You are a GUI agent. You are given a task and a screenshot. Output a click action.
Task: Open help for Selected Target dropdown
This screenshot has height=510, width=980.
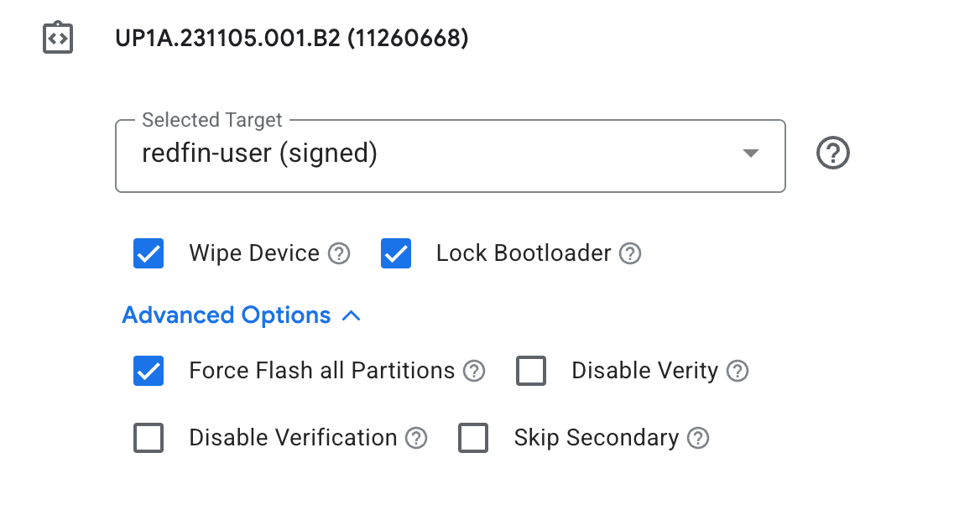pos(832,154)
